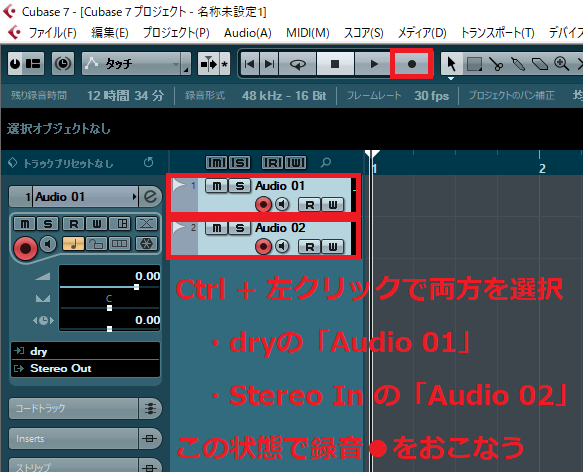The width and height of the screenshot is (583, 472).
Task: Solo the Audio 02 track
Action: click(239, 228)
